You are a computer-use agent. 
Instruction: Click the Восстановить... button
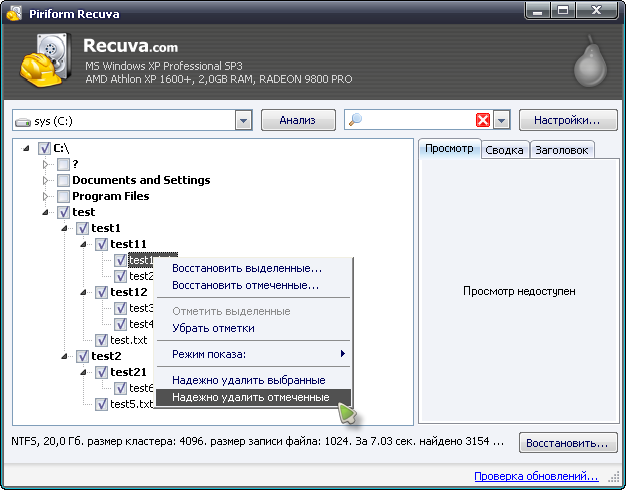(567, 443)
